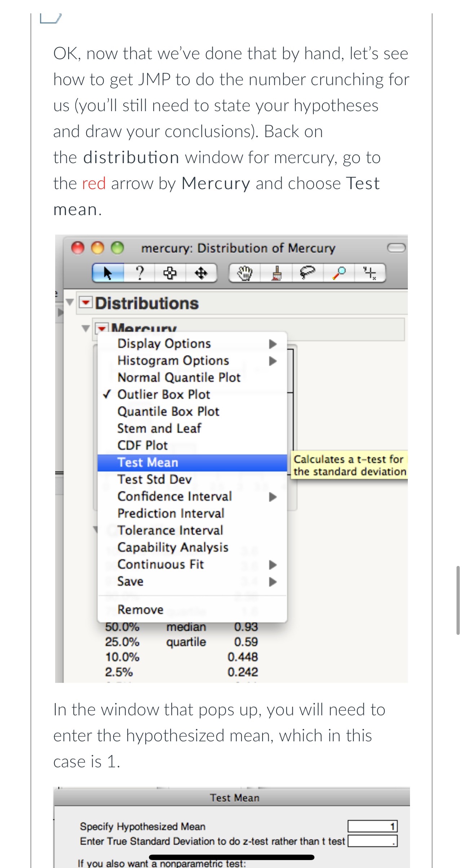Screen dimensions: 463x868
Task: Click the toolbar toggle pill button
Action: 396,248
